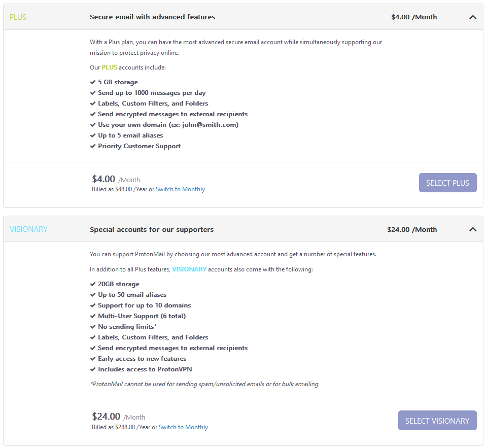Click the PLUS plan name label
Image resolution: width=488 pixels, height=448 pixels.
[18, 17]
